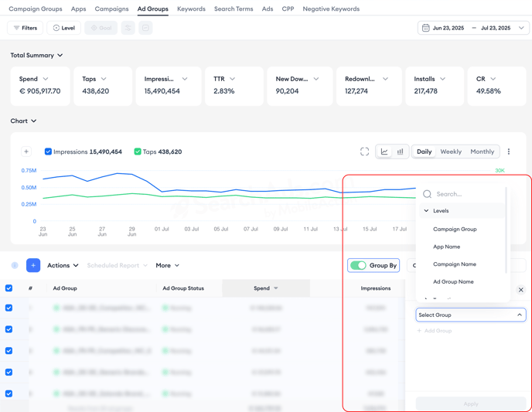The width and height of the screenshot is (532, 412).
Task: Select bar chart view icon
Action: [401, 152]
